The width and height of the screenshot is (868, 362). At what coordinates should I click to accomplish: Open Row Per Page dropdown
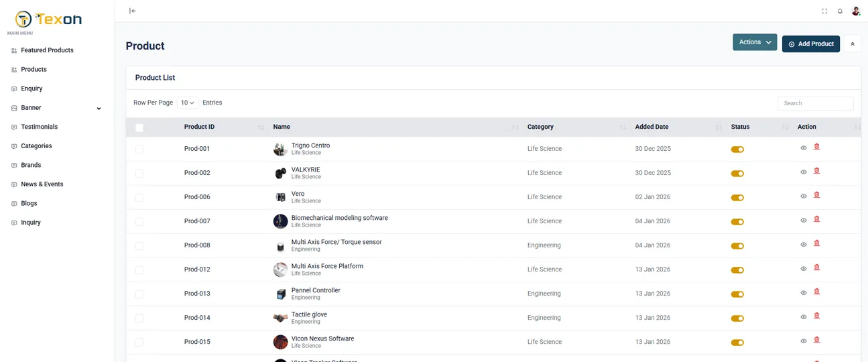(188, 103)
